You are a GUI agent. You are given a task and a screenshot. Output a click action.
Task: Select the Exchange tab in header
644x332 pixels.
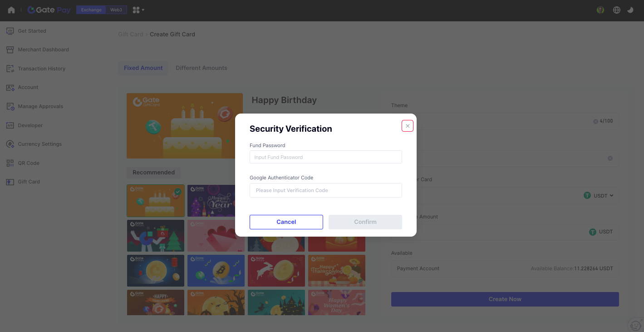pos(91,10)
